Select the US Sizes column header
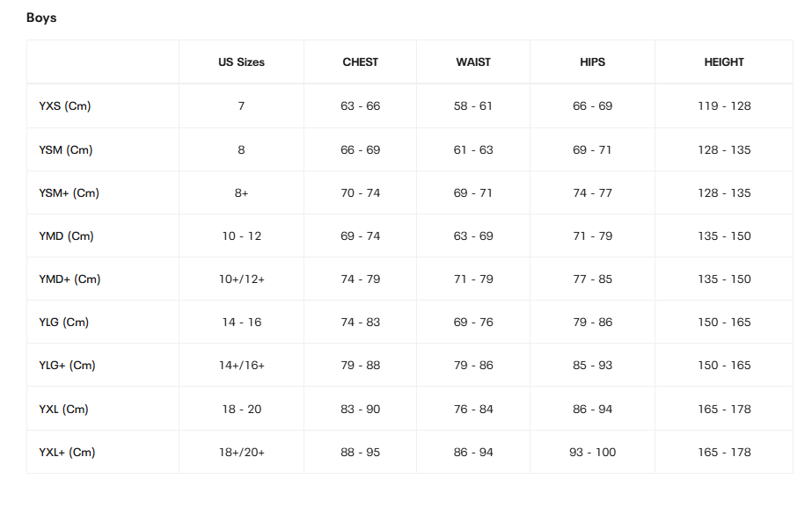 pos(241,62)
